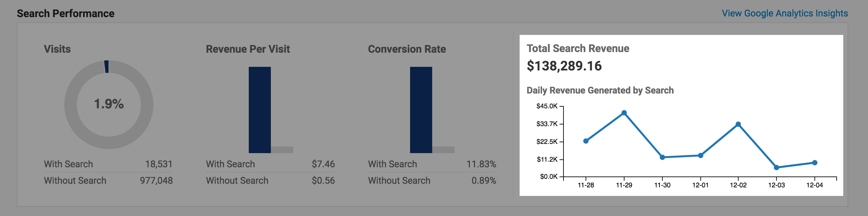This screenshot has width=868, height=216.
Task: Select the 12-03 lowest data point
Action: tap(776, 167)
